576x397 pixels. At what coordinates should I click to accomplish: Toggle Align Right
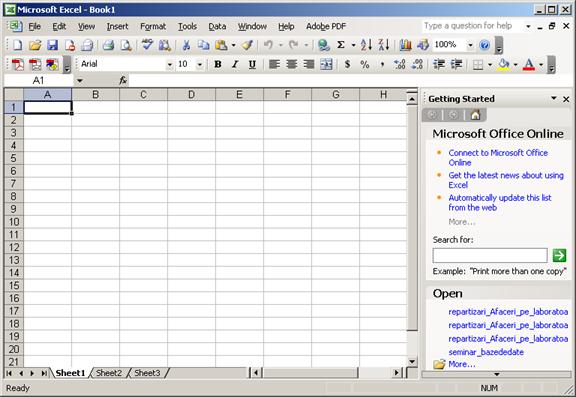tap(309, 64)
